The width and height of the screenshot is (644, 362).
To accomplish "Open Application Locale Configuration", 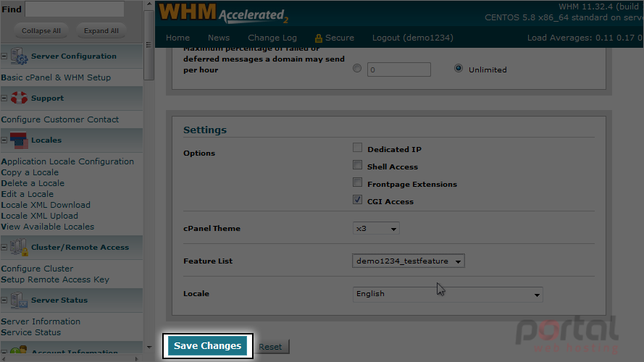I will [x=67, y=161].
